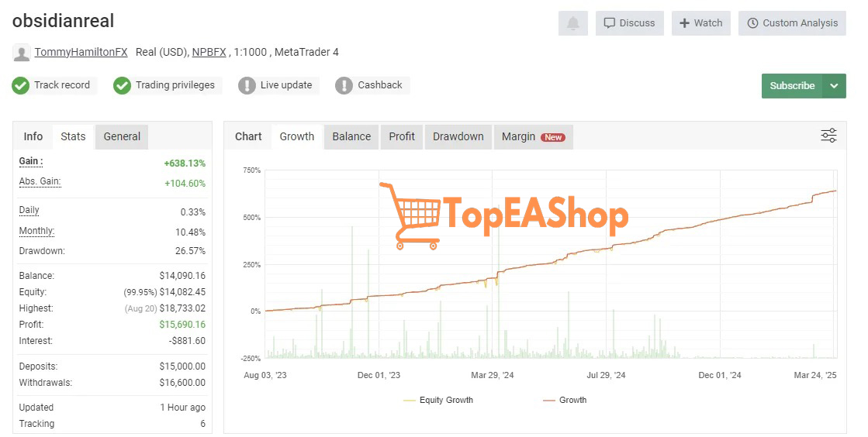
Task: Open the General info tab
Action: tap(122, 136)
